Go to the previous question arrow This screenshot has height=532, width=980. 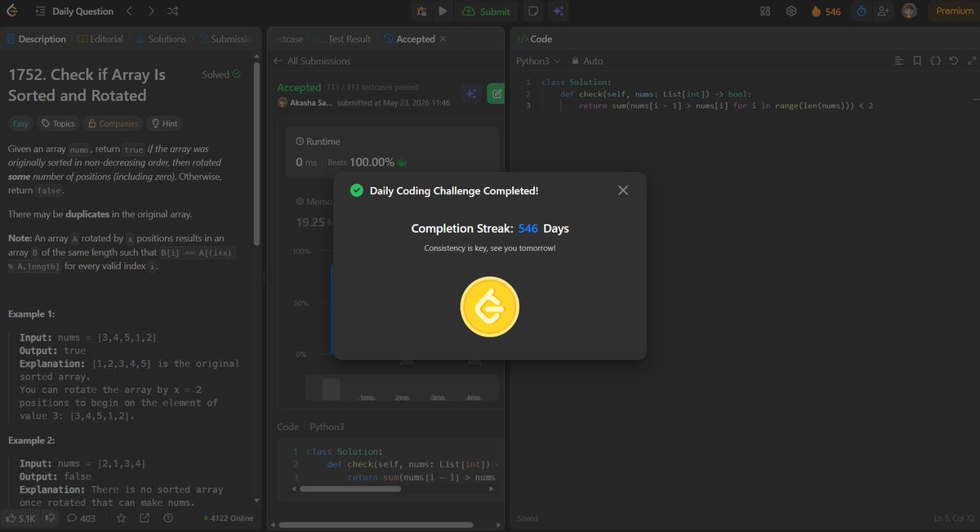pos(129,11)
